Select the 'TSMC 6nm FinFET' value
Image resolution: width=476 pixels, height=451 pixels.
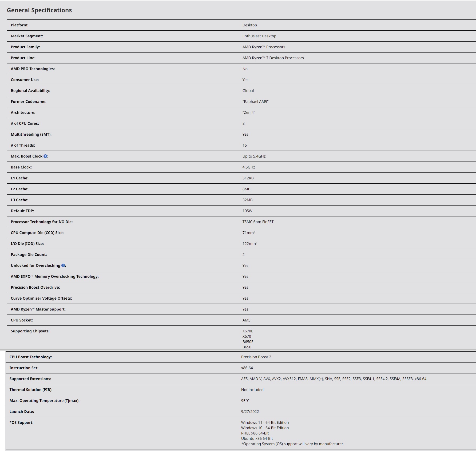pyautogui.click(x=258, y=222)
